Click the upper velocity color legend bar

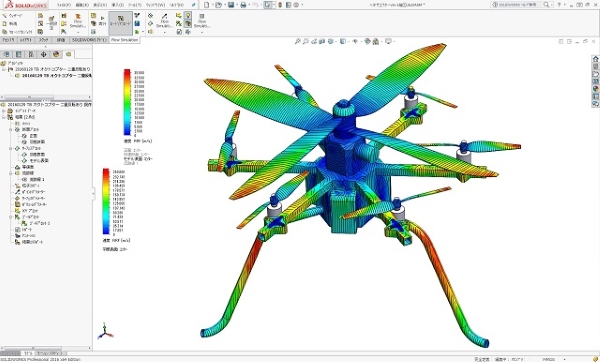(x=127, y=103)
